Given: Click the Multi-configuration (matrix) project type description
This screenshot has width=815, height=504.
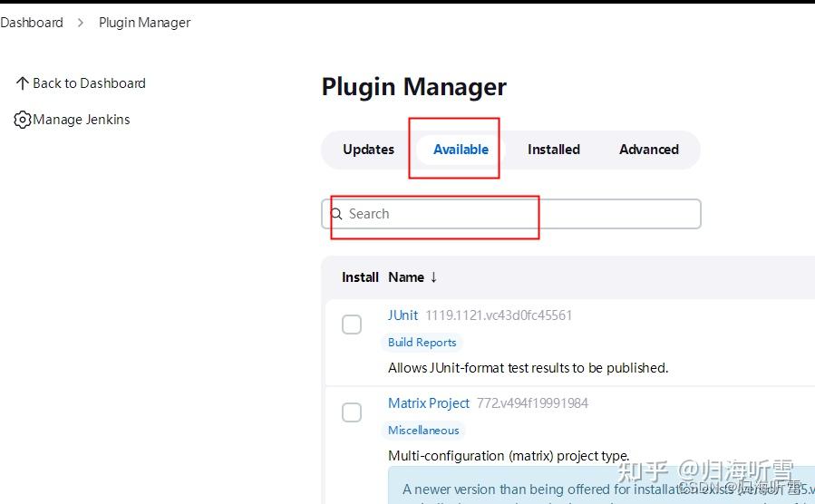Looking at the screenshot, I should [509, 456].
